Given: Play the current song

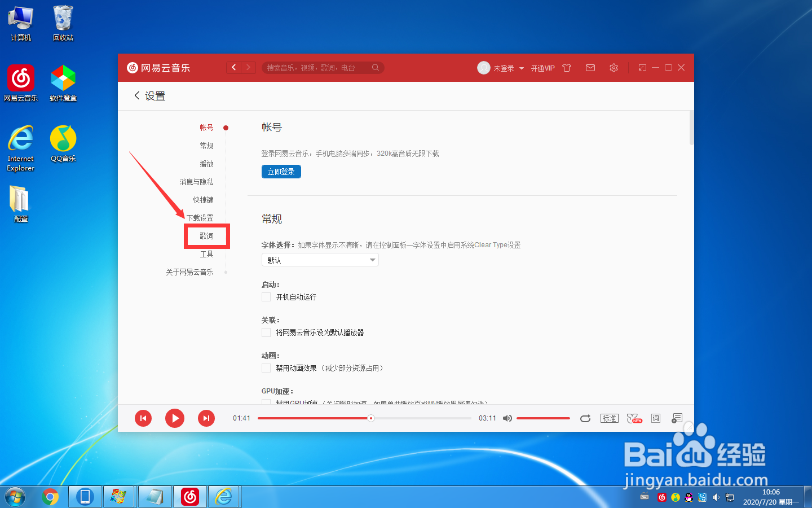Looking at the screenshot, I should click(x=175, y=418).
